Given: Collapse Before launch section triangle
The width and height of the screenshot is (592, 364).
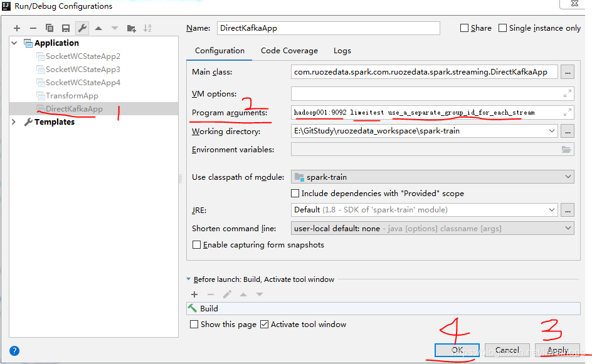Looking at the screenshot, I should coord(188,279).
